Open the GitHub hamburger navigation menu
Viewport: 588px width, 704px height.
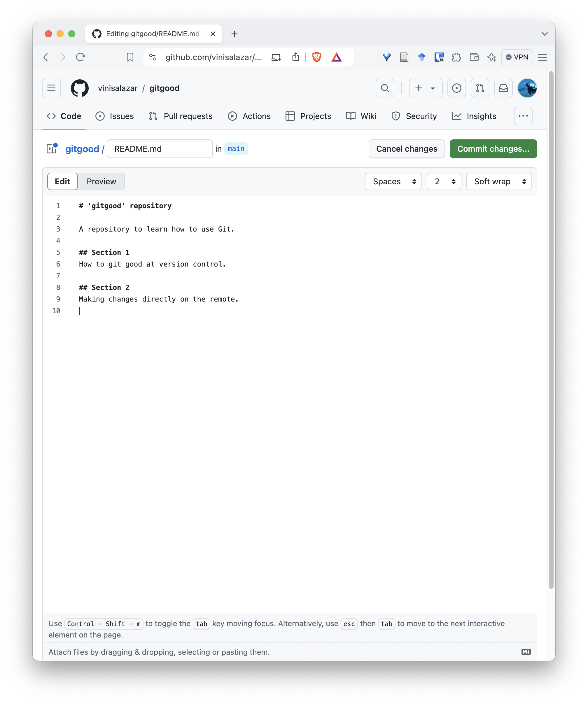pyautogui.click(x=51, y=88)
